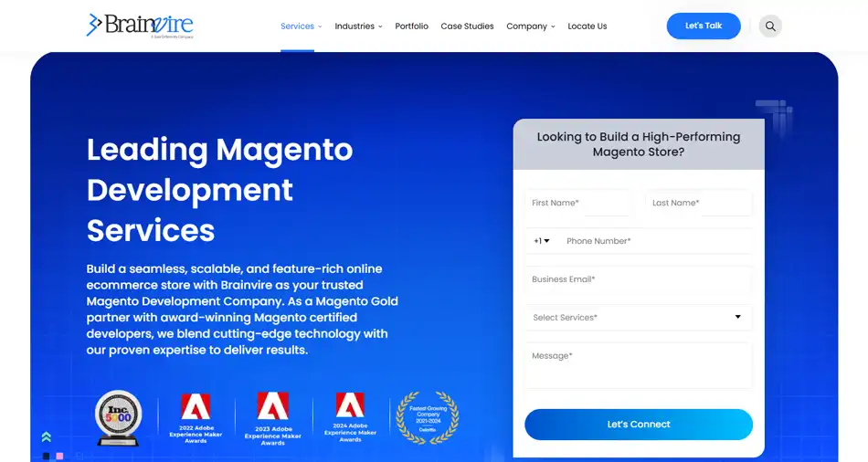Click the 2024 Adobe Experience Maker award

click(350, 418)
